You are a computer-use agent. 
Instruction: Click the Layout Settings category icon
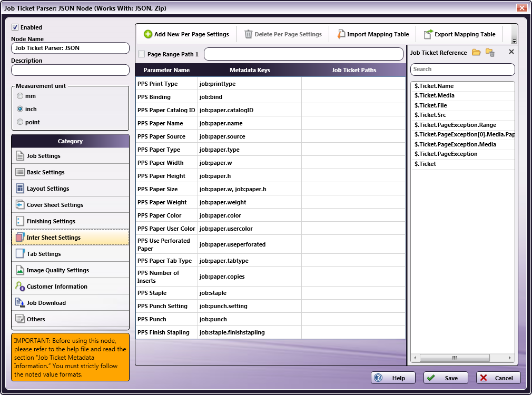tap(20, 189)
